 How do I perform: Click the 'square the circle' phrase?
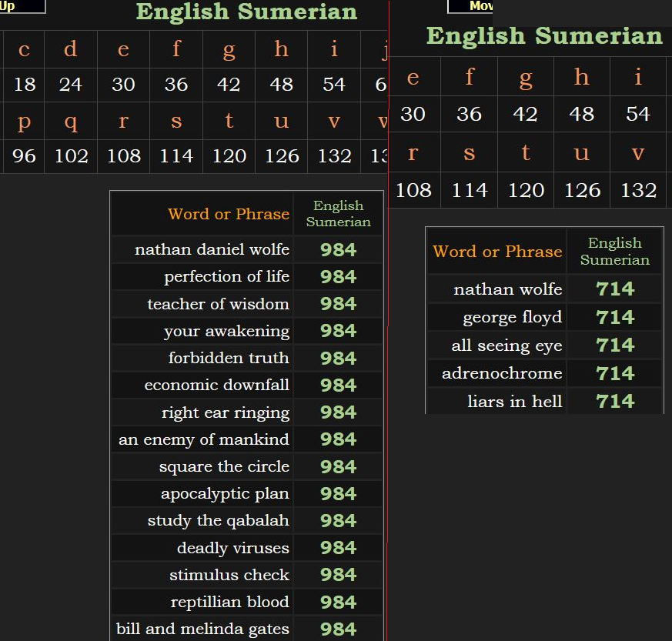(x=224, y=466)
